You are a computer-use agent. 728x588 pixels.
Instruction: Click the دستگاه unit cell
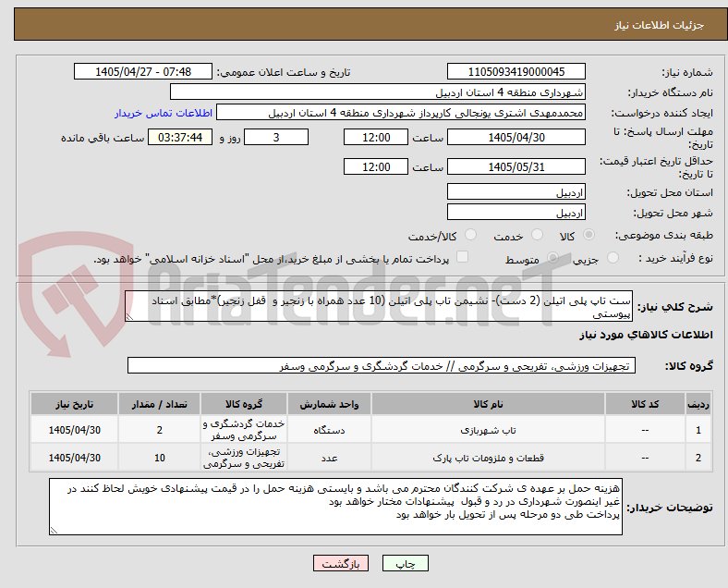coord(329,430)
